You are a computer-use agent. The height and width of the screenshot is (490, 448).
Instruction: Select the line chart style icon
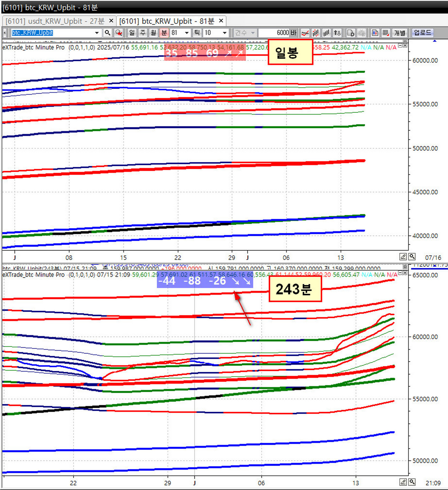(305, 33)
